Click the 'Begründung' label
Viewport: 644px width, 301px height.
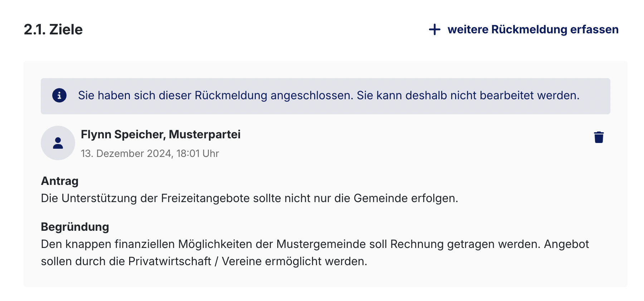click(x=75, y=227)
